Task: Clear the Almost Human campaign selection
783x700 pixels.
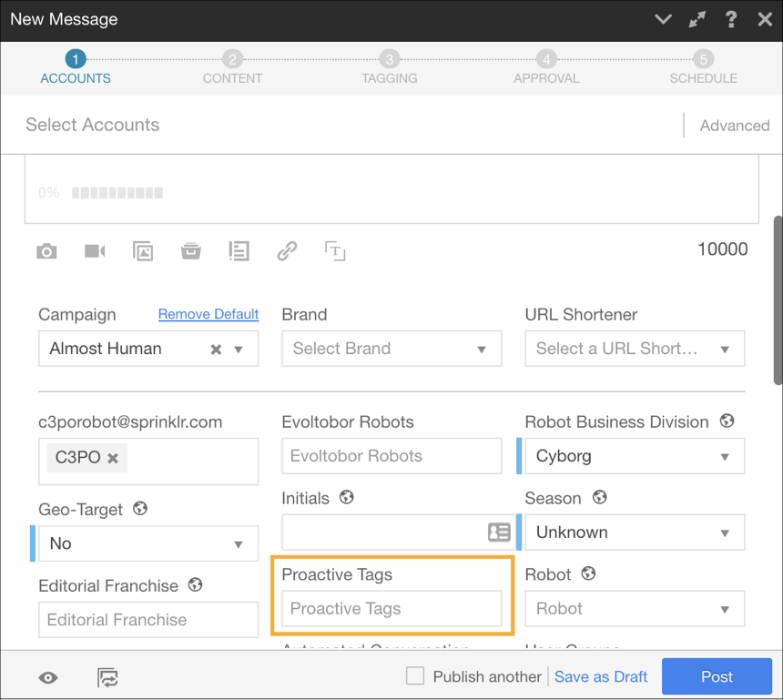Action: pyautogui.click(x=216, y=349)
